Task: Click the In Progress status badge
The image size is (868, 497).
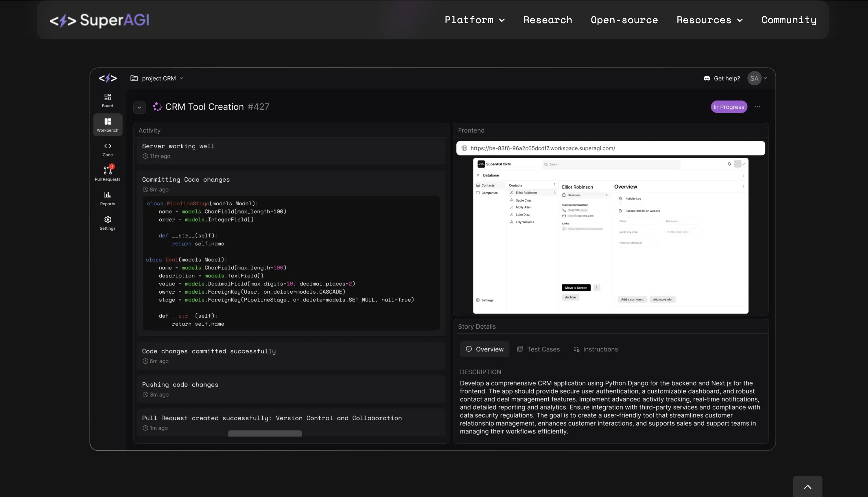Action: point(729,107)
